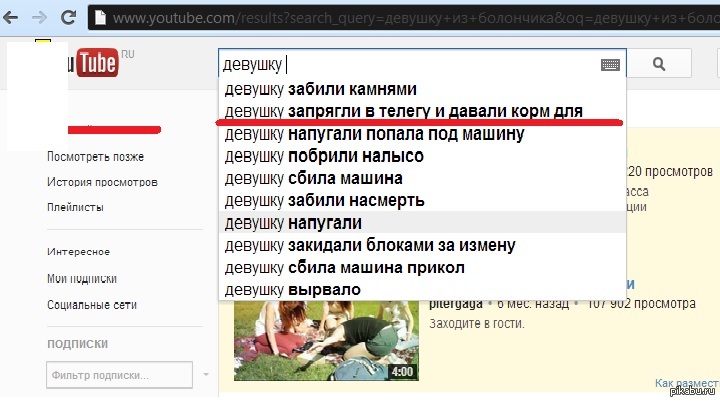Expand the dropdown arrow beside subscription filter

pos(207,376)
